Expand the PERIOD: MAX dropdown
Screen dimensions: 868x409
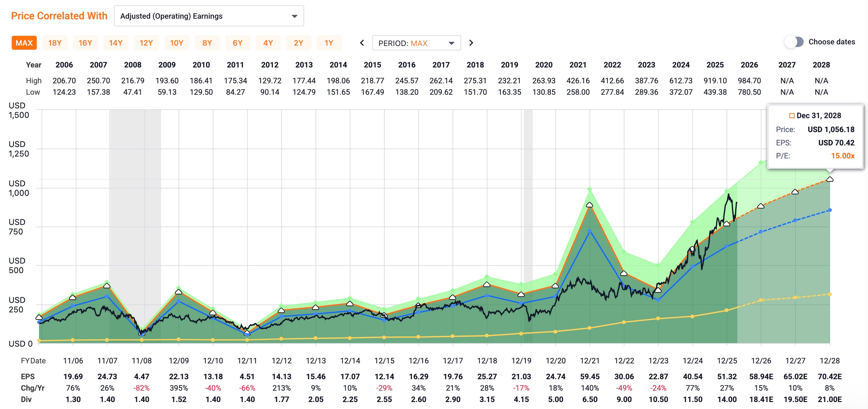click(416, 43)
